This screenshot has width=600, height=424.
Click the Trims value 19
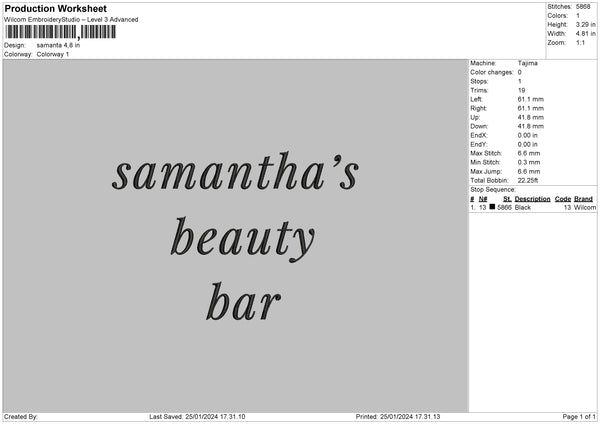pos(521,90)
